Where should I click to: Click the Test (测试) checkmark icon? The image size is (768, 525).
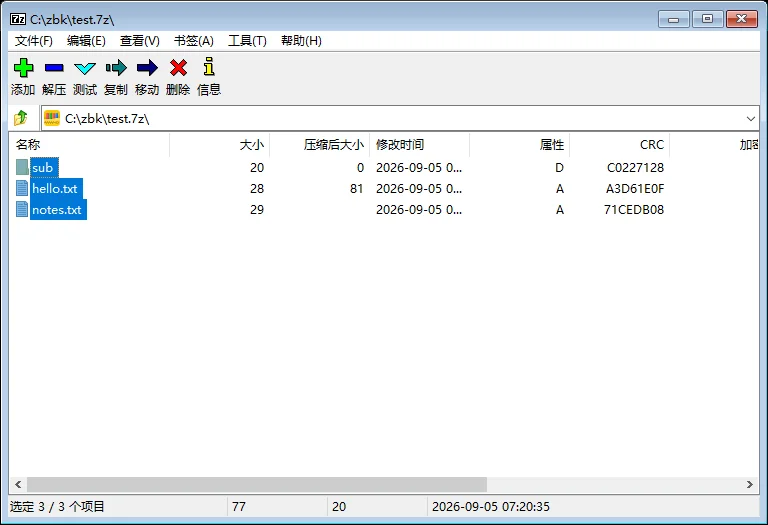point(85,68)
